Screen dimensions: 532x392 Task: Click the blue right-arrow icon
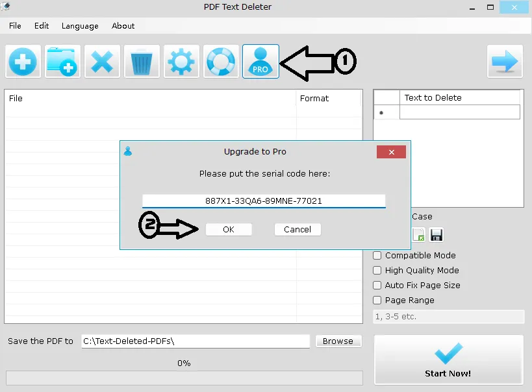(505, 62)
